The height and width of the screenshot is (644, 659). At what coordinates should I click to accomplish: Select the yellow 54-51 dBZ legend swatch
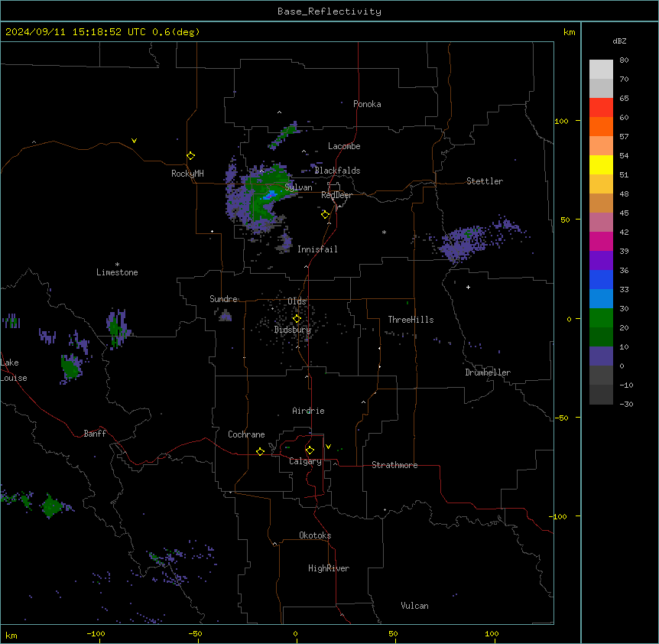pyautogui.click(x=601, y=164)
